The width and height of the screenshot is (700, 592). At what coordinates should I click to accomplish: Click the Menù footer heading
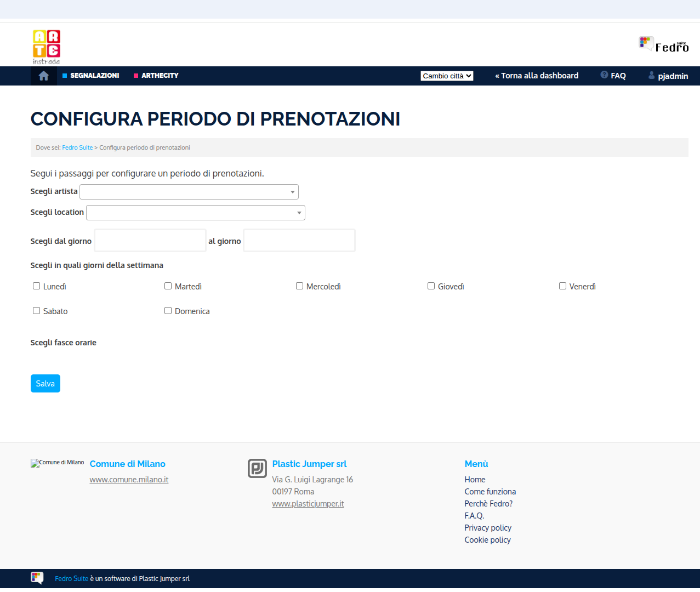pos(476,464)
